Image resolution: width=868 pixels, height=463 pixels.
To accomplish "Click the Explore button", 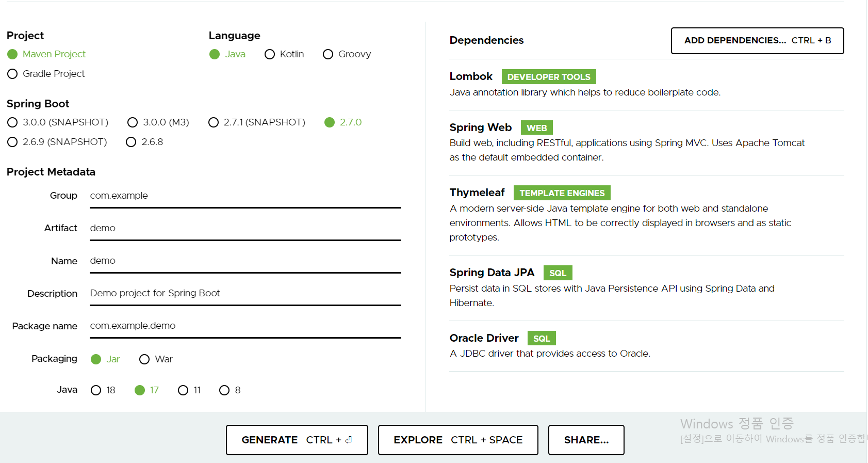I will [x=458, y=440].
